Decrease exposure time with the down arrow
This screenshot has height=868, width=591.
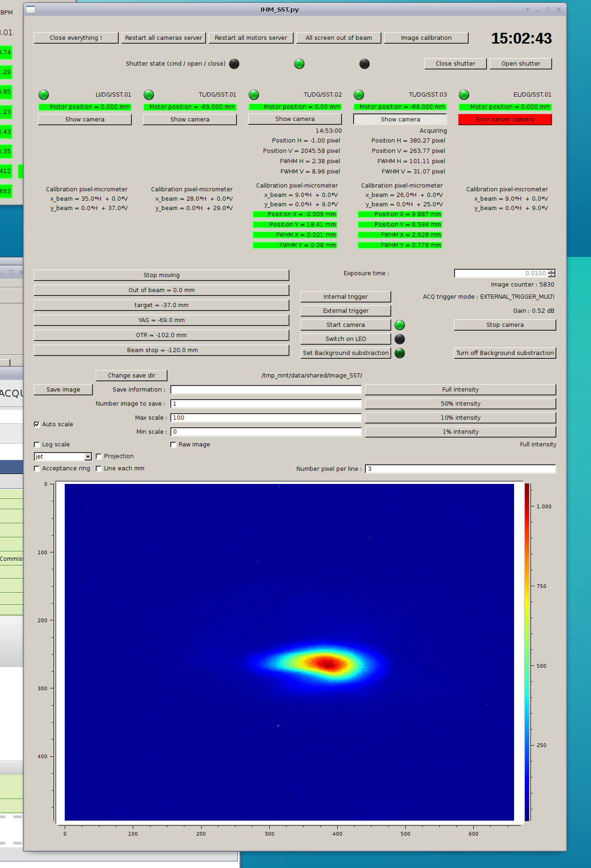(x=552, y=275)
